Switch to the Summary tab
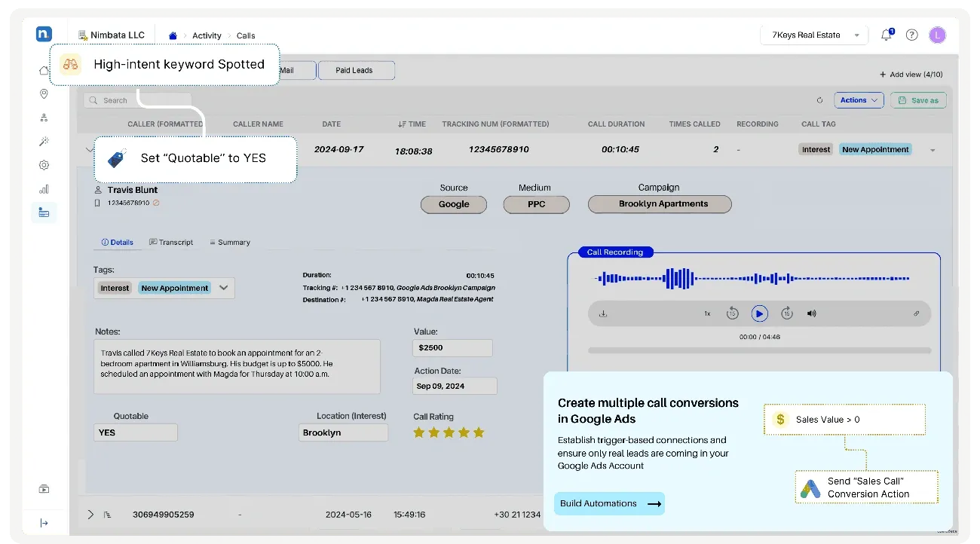 point(230,243)
